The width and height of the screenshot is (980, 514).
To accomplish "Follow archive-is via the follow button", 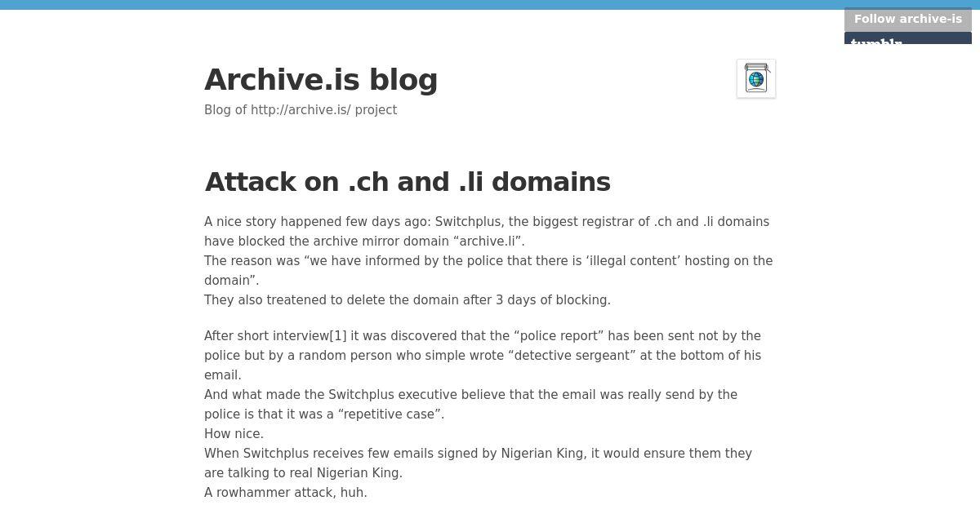I will (907, 20).
